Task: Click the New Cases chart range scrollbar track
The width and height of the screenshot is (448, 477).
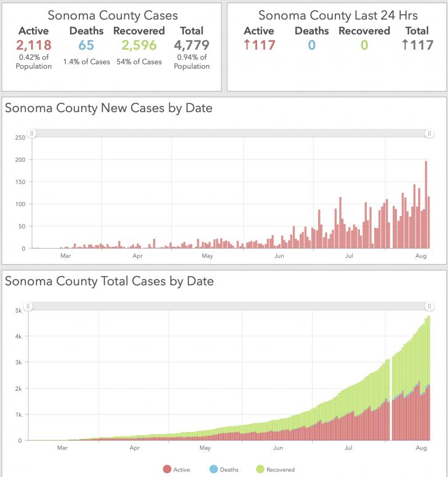Action: tap(230, 133)
